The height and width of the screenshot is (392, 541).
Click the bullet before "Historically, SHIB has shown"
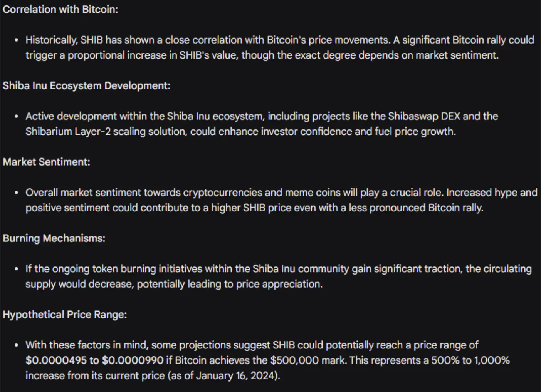pyautogui.click(x=16, y=40)
